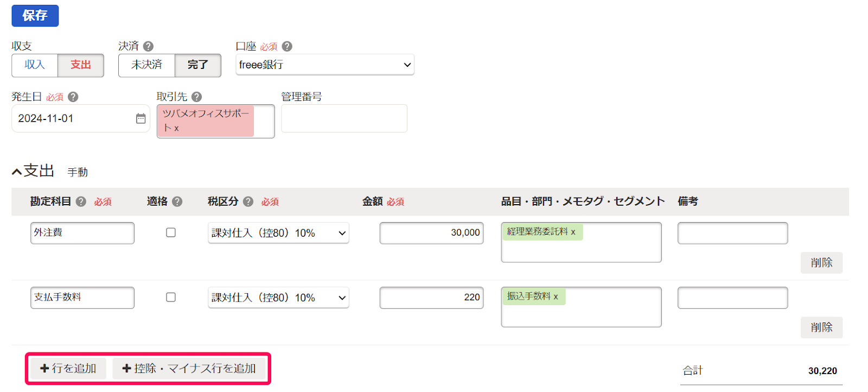Click help icon next to 口座
The width and height of the screenshot is (868, 392).
coord(287,47)
